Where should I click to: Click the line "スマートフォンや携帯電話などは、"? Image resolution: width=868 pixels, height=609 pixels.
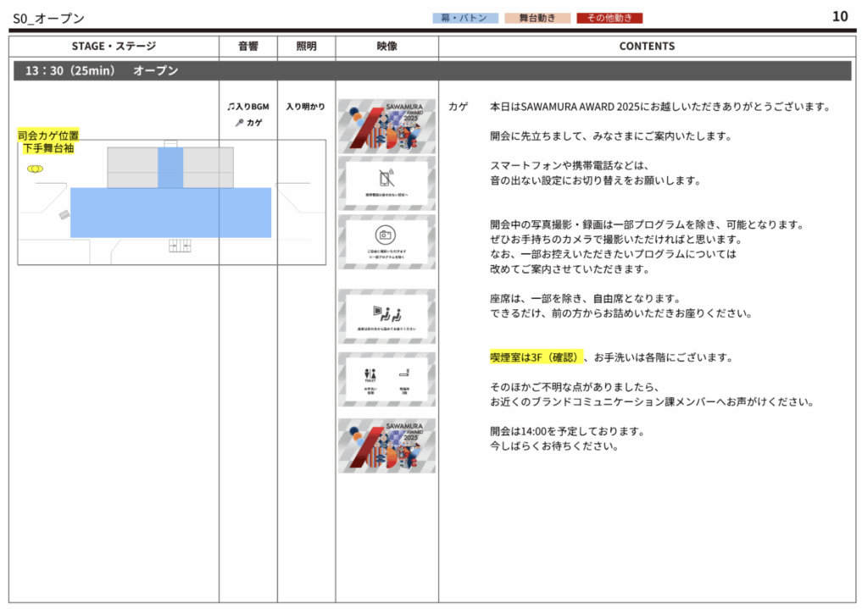(570, 165)
